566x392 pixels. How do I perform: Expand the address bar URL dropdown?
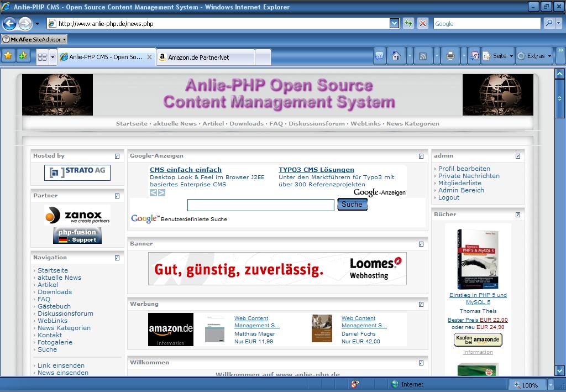coord(394,23)
